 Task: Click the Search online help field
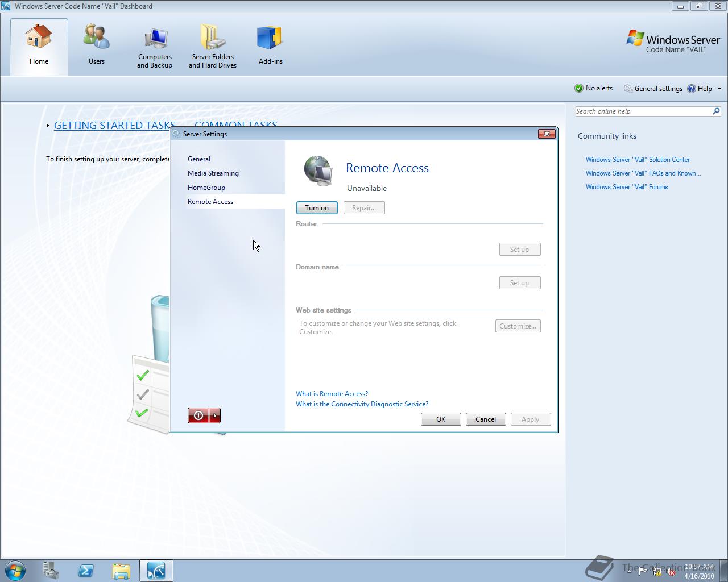pos(643,111)
